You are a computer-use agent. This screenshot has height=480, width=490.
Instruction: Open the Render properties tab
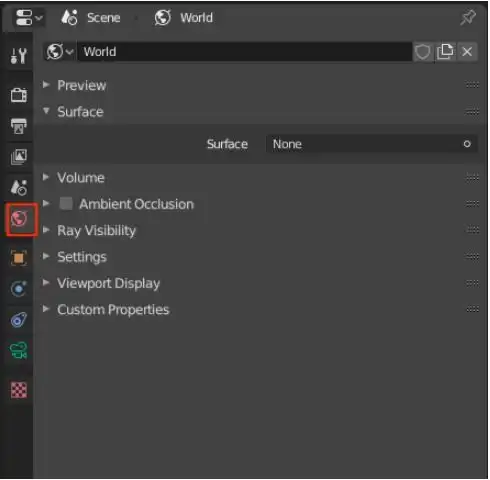click(19, 95)
